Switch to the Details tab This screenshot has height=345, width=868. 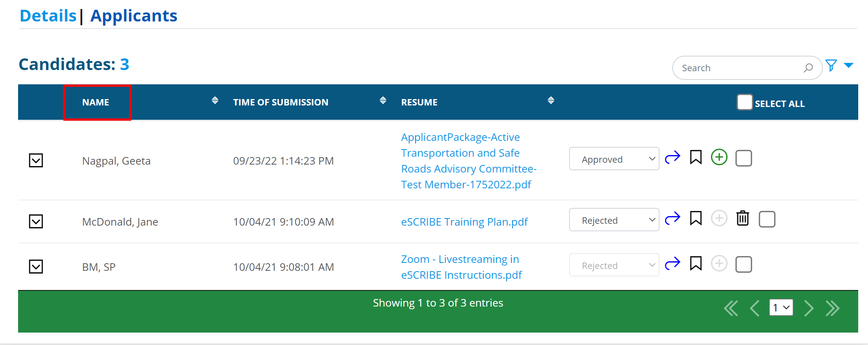pos(48,16)
